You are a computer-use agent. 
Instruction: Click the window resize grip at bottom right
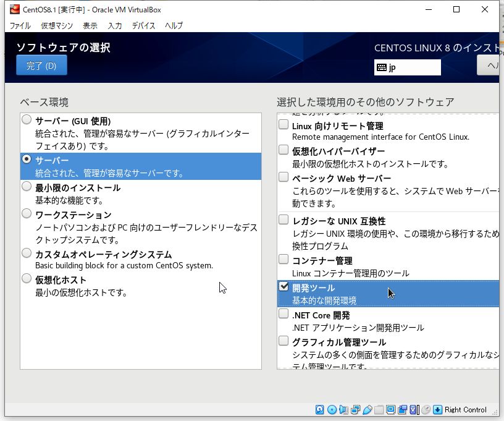[495, 412]
